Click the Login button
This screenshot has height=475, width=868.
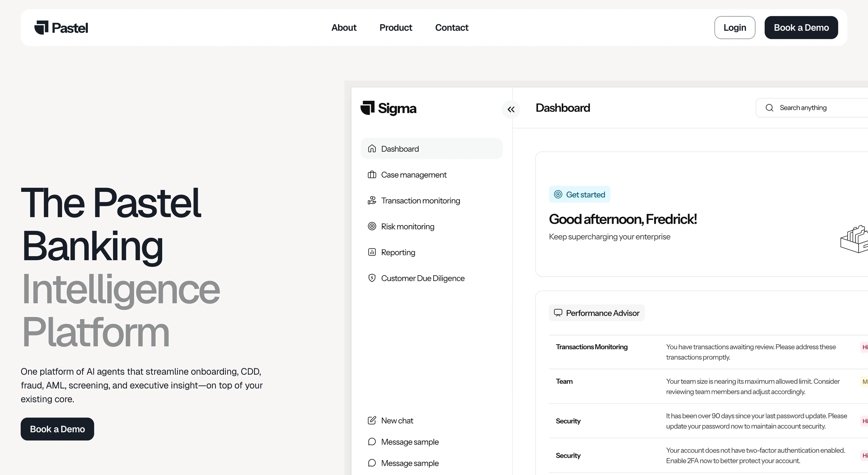(x=735, y=28)
